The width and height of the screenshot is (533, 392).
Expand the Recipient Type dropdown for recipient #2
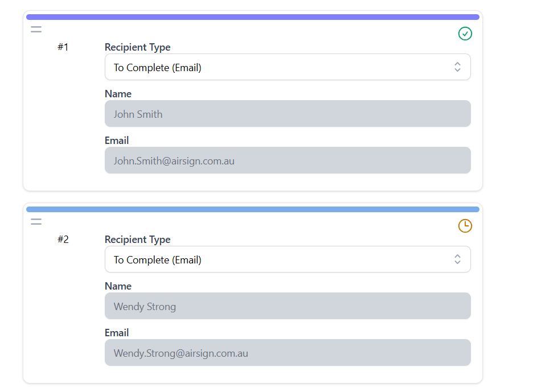287,259
